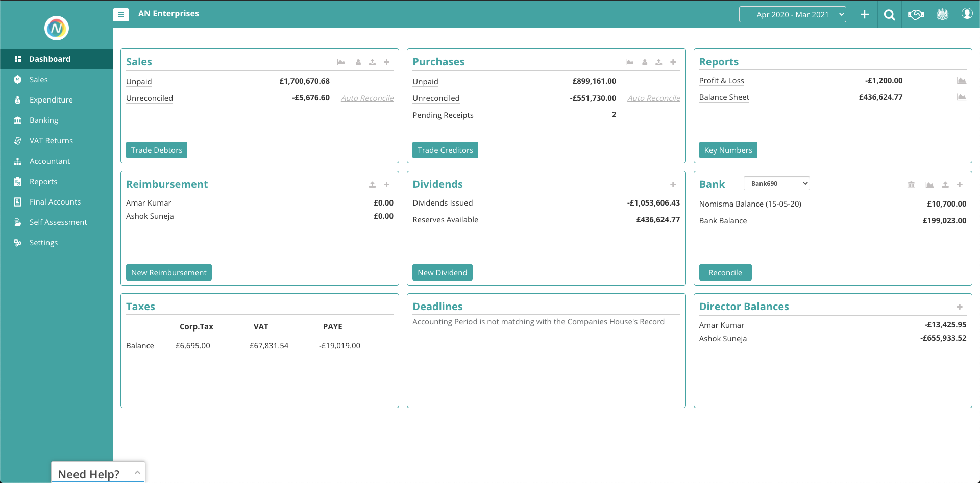Click plus icon in Director Balances card
Image resolution: width=980 pixels, height=483 pixels.
click(960, 307)
